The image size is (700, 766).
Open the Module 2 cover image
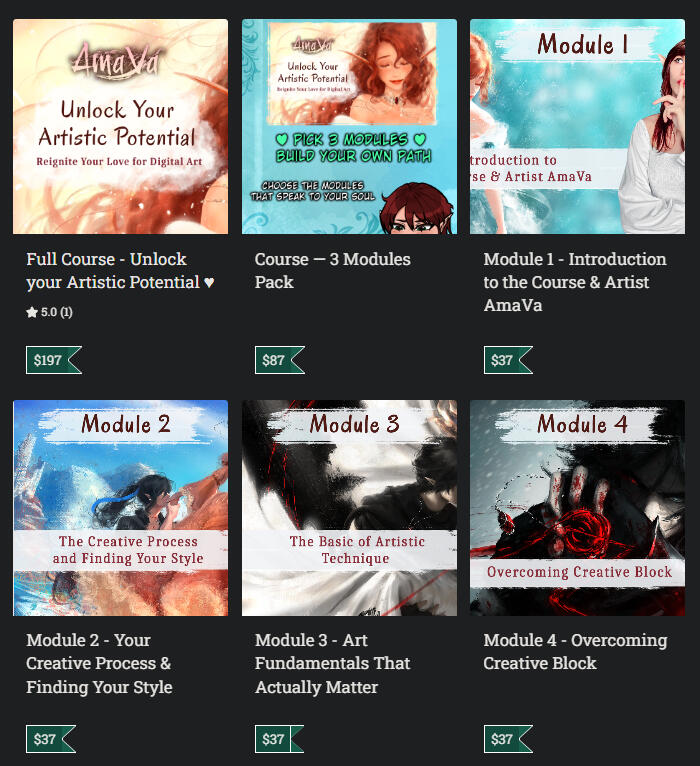tap(120, 508)
